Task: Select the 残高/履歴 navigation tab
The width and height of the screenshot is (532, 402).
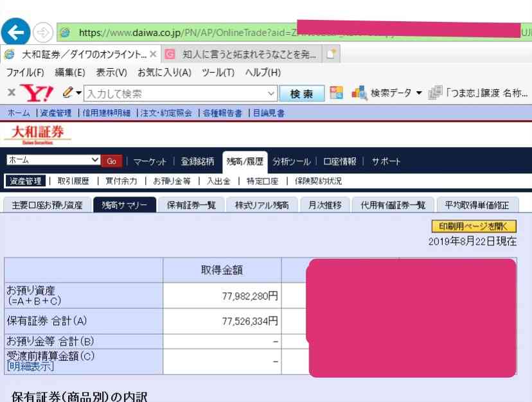Action: [245, 162]
